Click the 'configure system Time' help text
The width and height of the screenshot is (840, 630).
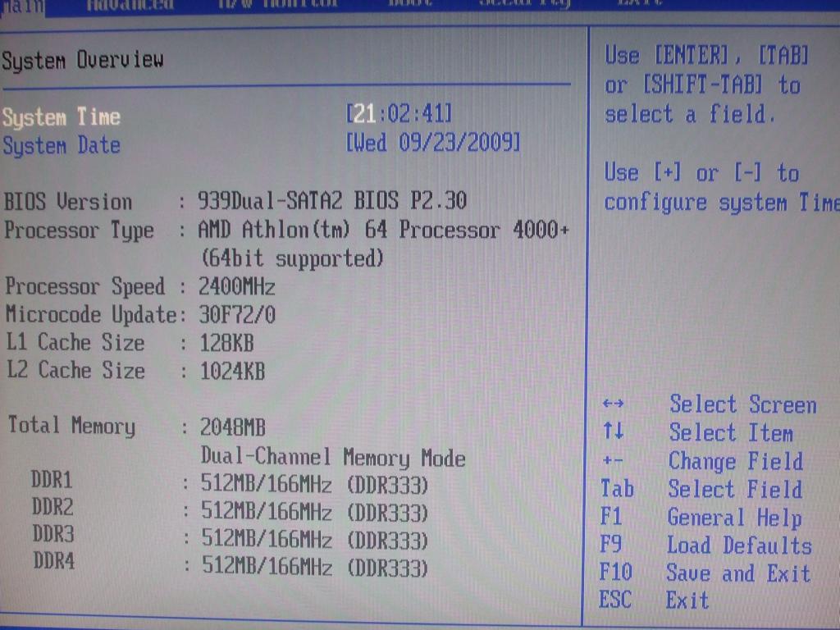point(722,203)
